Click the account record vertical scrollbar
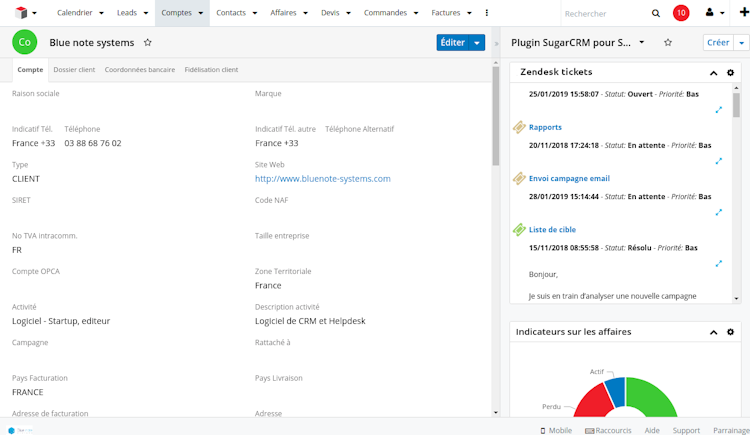Screen dimensions: 750x435 pos(496,115)
